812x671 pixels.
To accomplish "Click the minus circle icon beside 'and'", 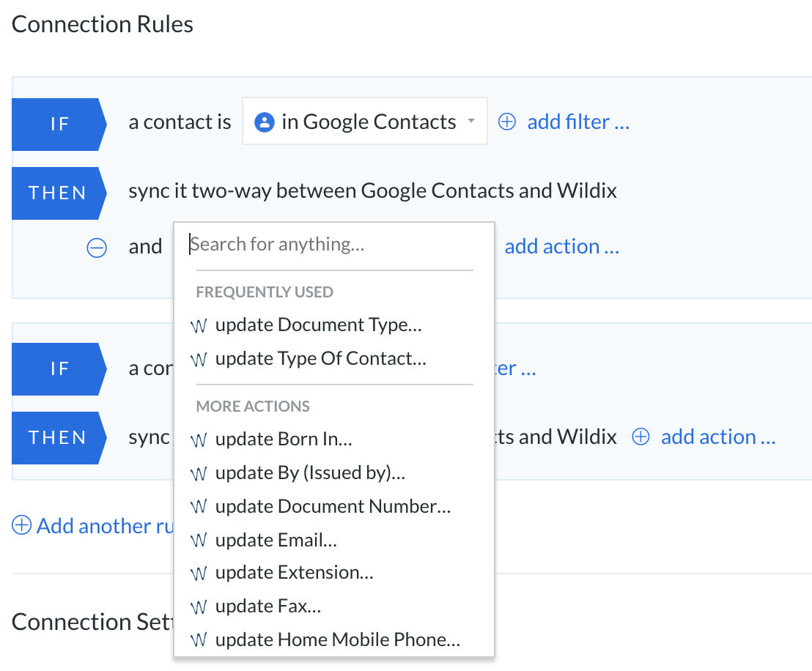I will pos(96,248).
